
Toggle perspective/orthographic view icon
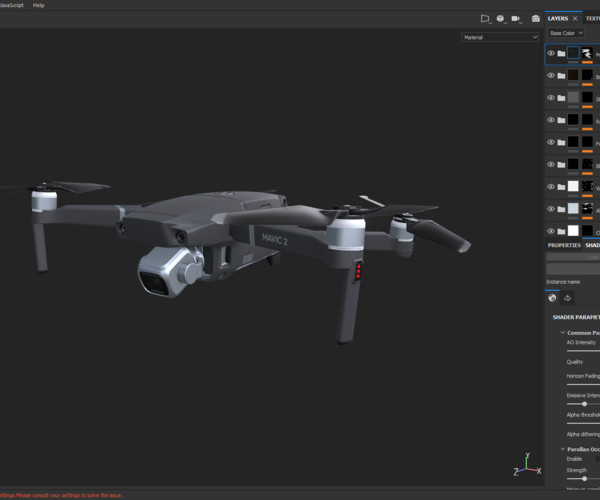(x=485, y=18)
